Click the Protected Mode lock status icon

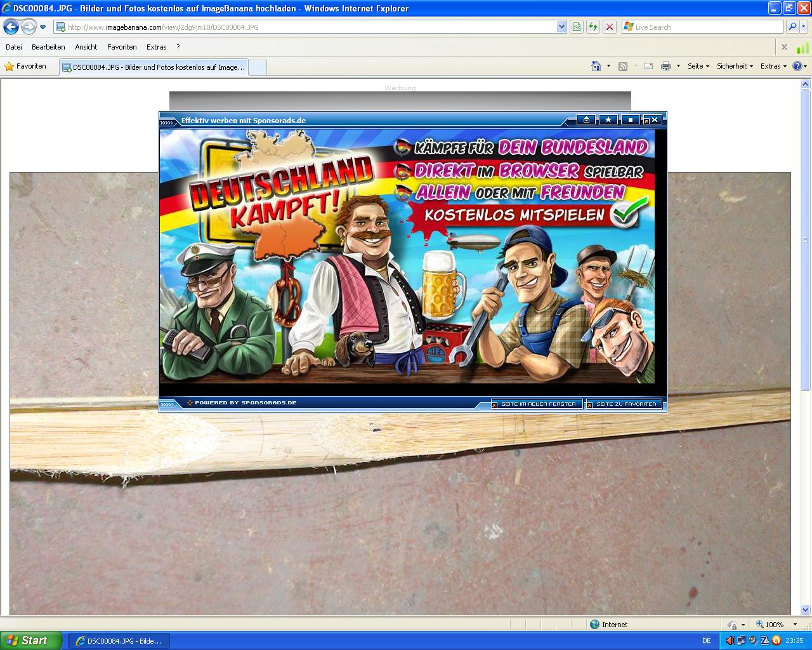(x=732, y=625)
